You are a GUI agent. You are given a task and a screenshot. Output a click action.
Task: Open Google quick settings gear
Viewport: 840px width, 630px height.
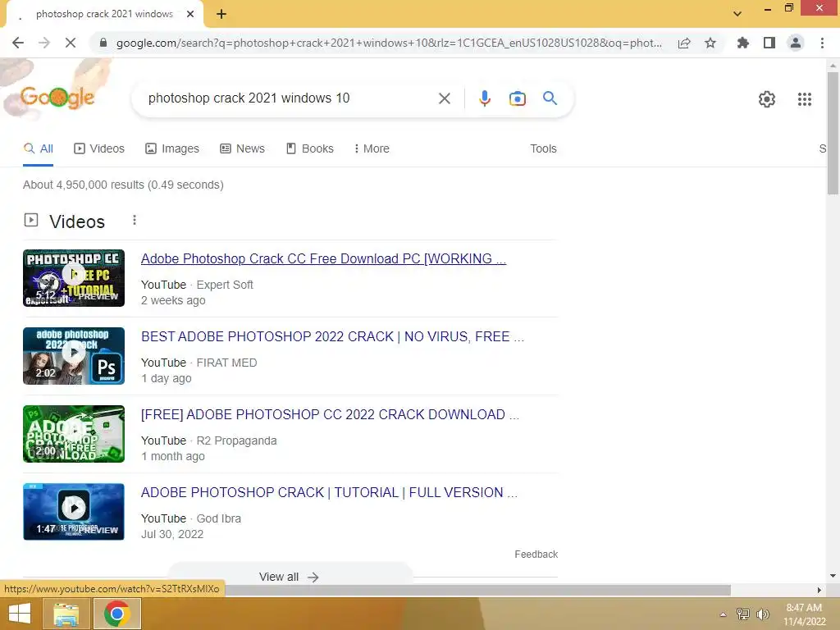(x=767, y=99)
